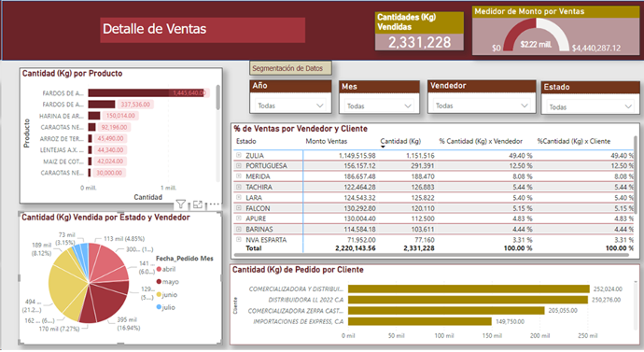Click the product chart vertical scrollbar
The height and width of the screenshot is (352, 644).
(217, 97)
